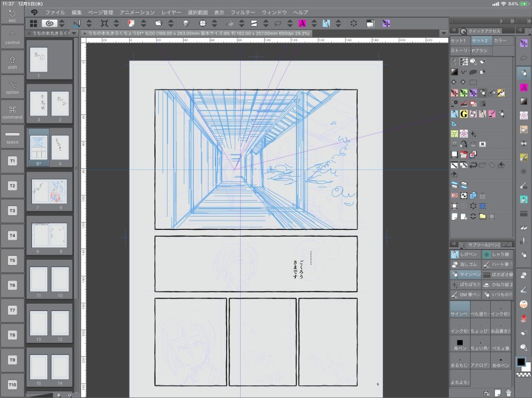Open page 1 thumbnail in page manager
The width and height of the screenshot is (532, 398).
(39, 59)
